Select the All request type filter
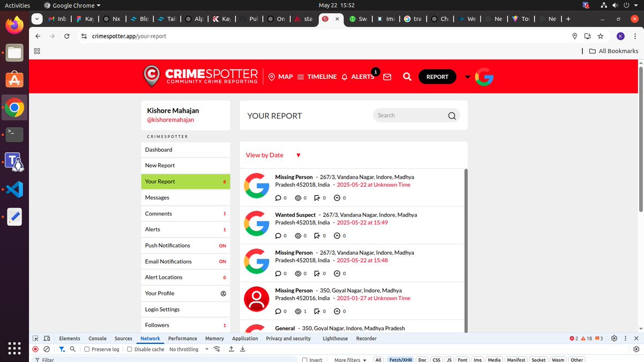 378,360
